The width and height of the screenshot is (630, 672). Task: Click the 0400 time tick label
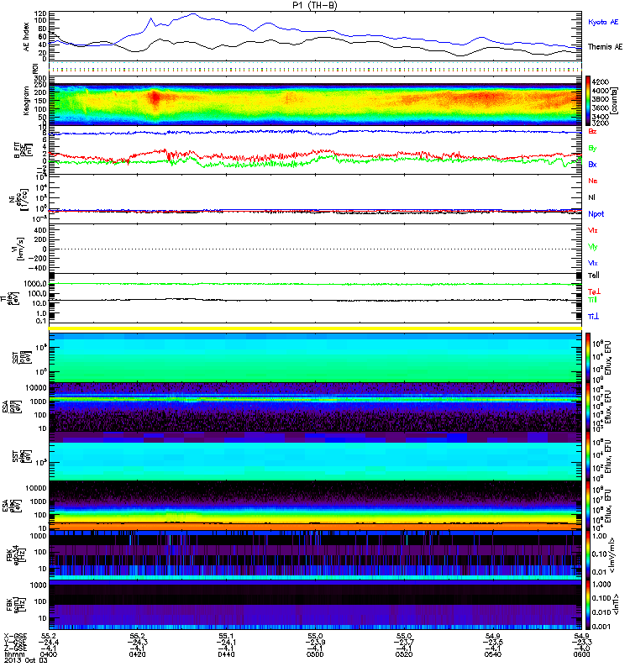coord(49,654)
